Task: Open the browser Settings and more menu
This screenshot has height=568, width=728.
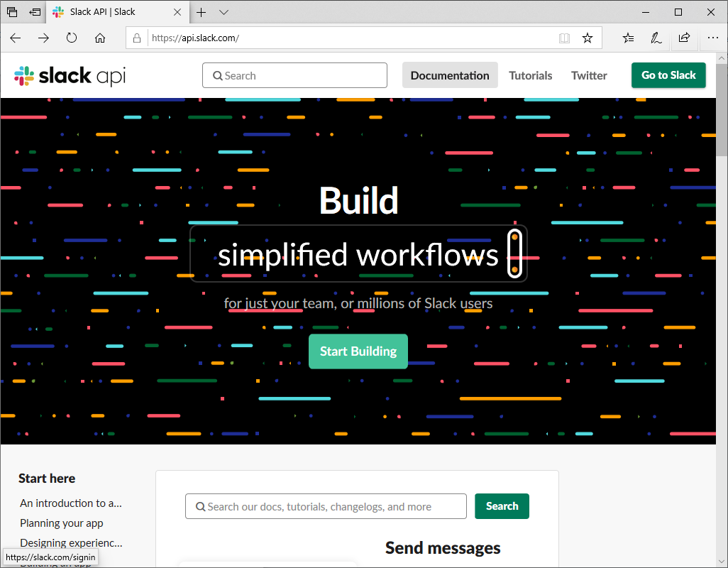Action: (712, 38)
